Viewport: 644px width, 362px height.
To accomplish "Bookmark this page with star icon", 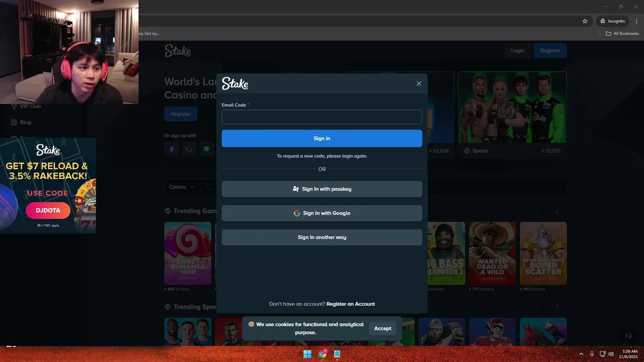I will coord(585,21).
